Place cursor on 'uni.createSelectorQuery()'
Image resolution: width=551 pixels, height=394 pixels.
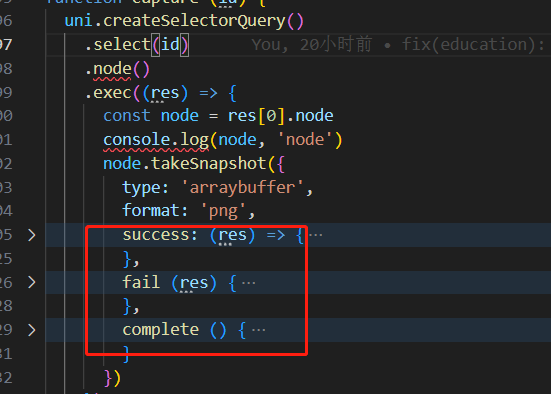[x=184, y=21]
